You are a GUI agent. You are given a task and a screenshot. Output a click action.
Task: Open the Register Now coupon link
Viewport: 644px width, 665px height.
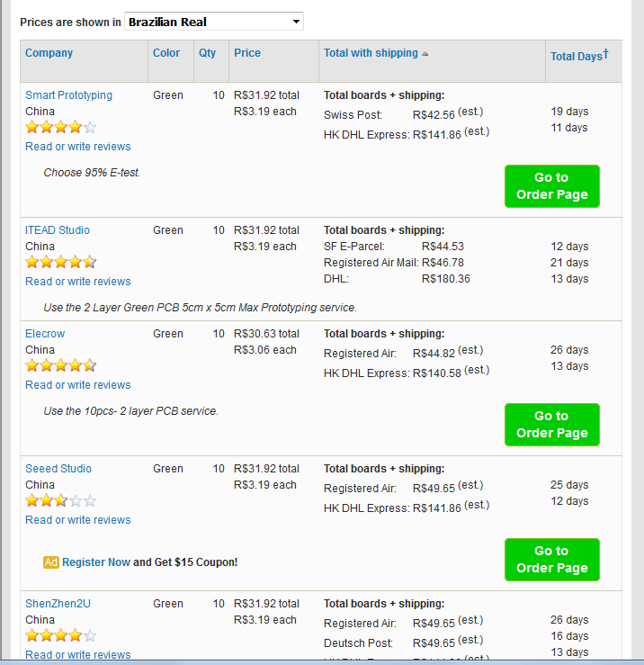(x=96, y=562)
